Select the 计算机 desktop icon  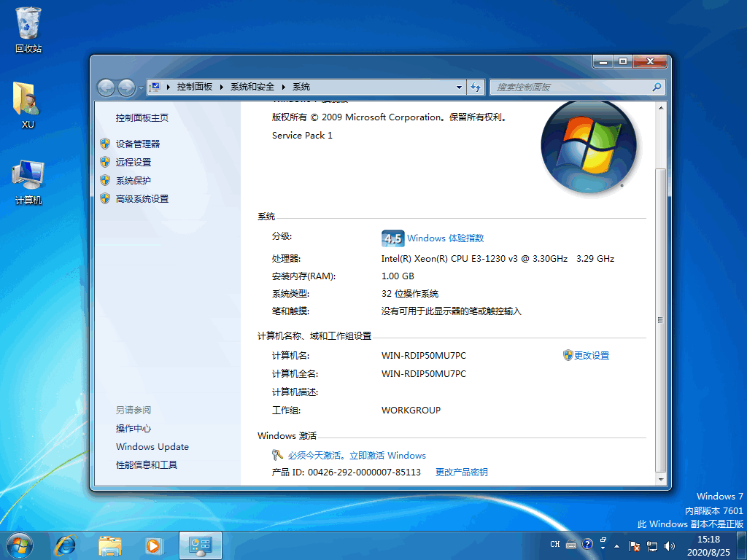(x=28, y=182)
